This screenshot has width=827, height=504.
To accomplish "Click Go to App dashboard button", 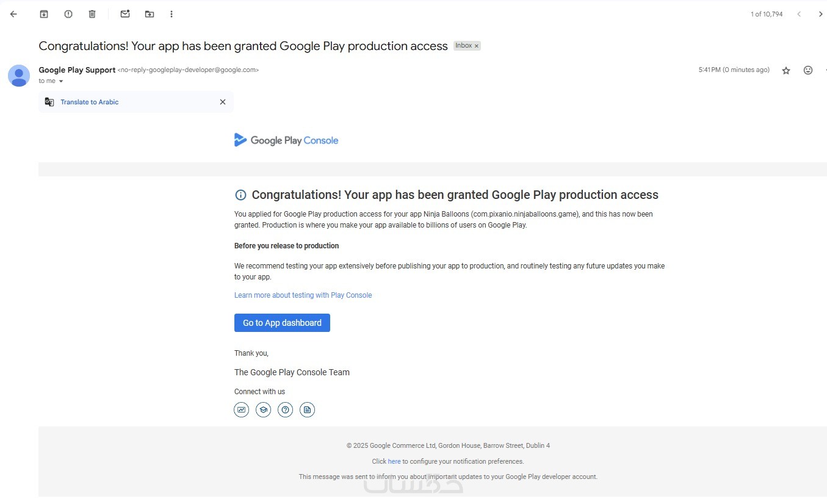I will pos(282,323).
